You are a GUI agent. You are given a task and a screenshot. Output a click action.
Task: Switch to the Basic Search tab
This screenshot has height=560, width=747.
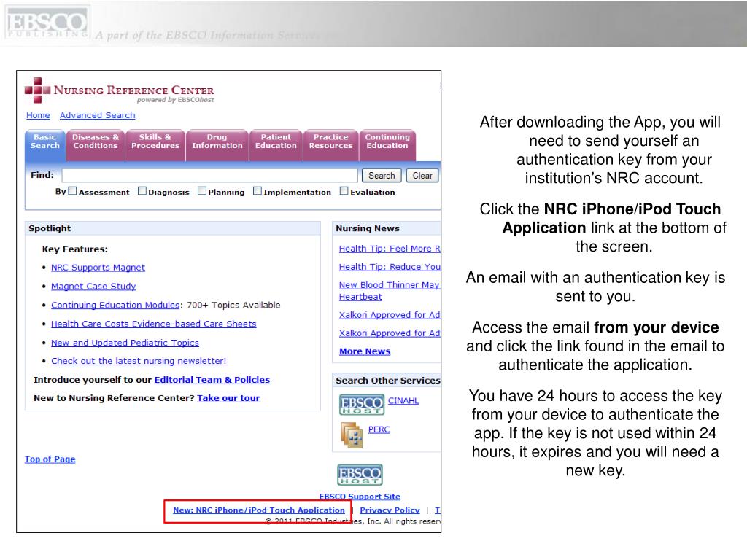pyautogui.click(x=44, y=145)
